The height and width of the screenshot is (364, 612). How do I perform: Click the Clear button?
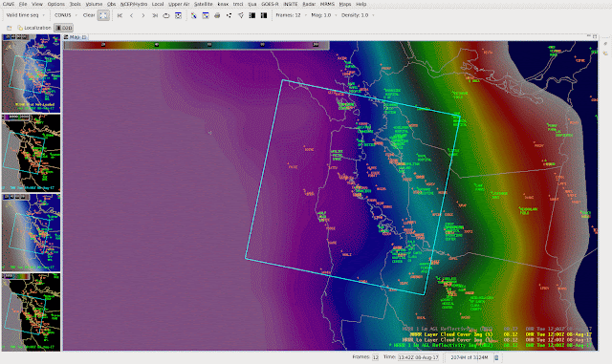pyautogui.click(x=89, y=15)
